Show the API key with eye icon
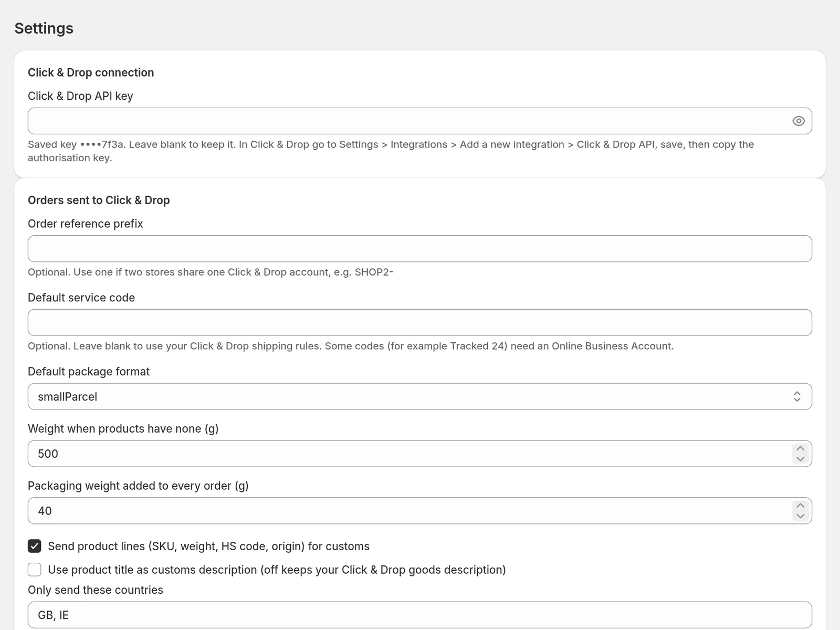This screenshot has height=630, width=840. 798,121
